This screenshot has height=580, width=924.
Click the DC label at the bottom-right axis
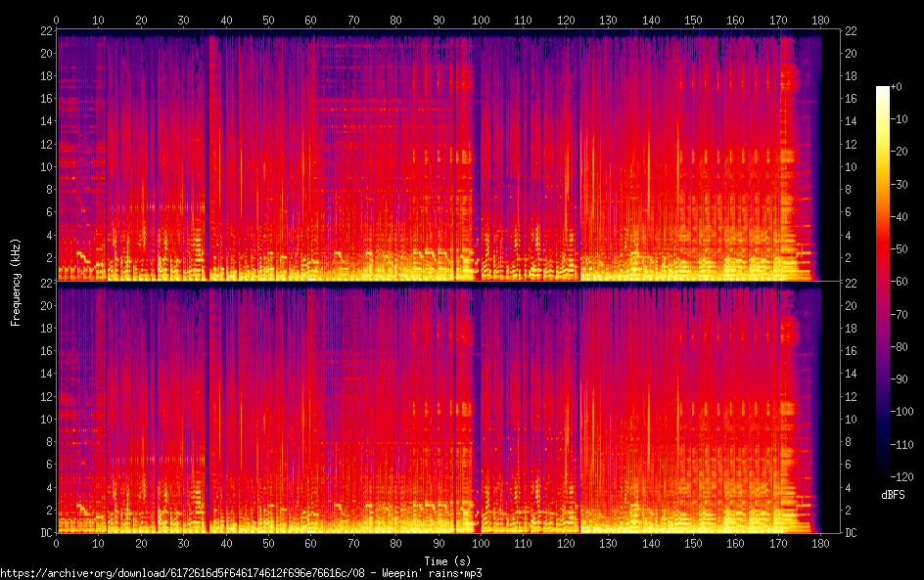pos(852,533)
